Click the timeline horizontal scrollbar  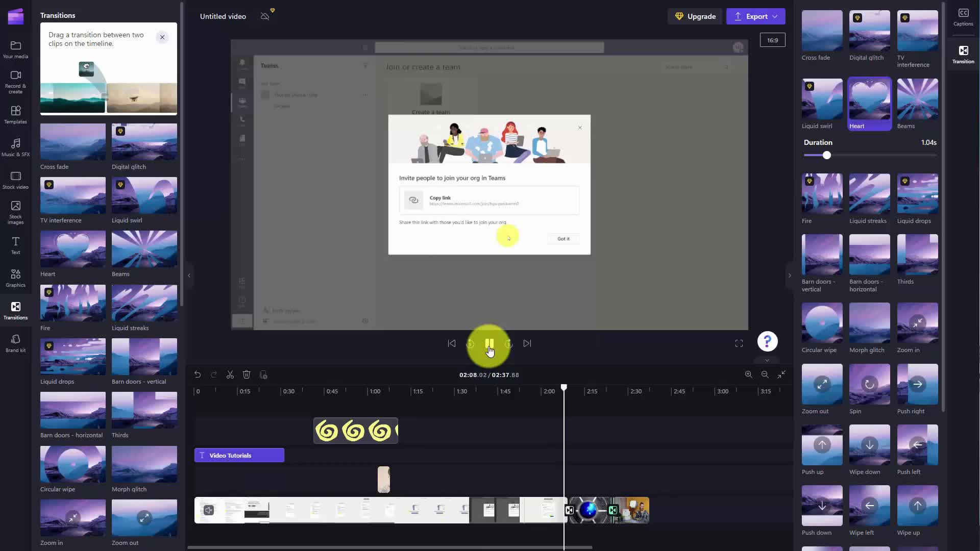click(390, 547)
